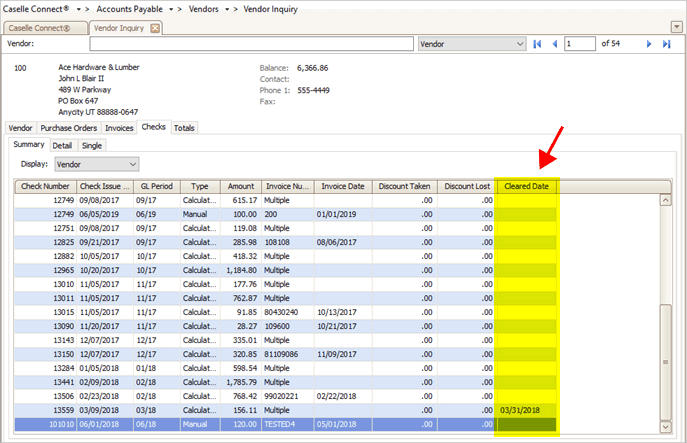The width and height of the screenshot is (687, 443).
Task: Sort by Discount Taken column header
Action: (404, 186)
